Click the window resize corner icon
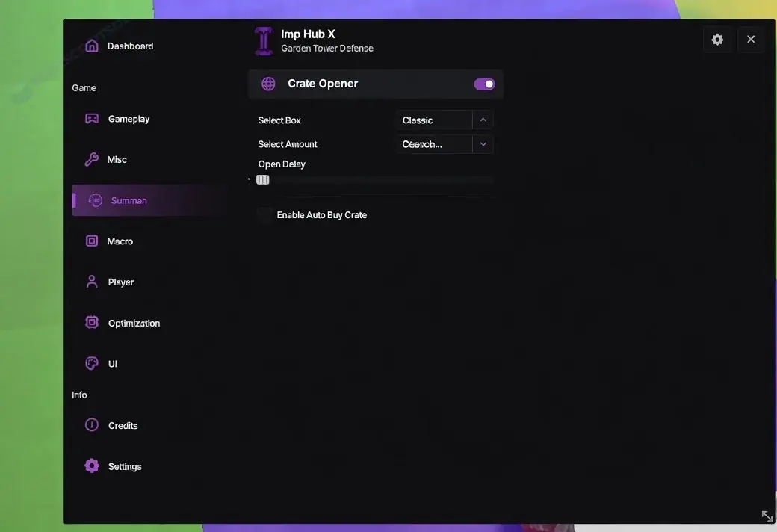 [767, 516]
